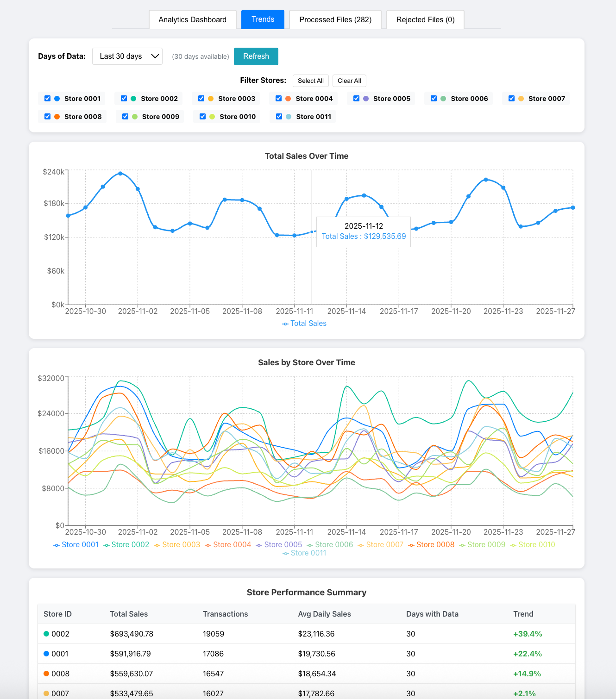Disable the Store 0011 filter checkbox

click(x=279, y=116)
